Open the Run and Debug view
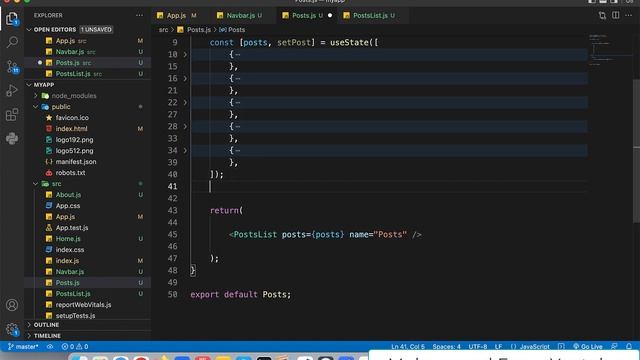640x360 pixels. pos(12,91)
